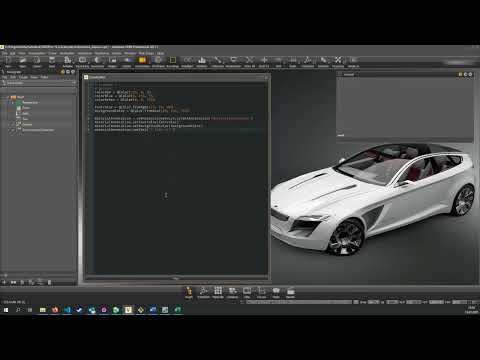The height and width of the screenshot is (360, 480).
Task: Click the Statistics bar-chart toolbar icon
Action: 202,60
